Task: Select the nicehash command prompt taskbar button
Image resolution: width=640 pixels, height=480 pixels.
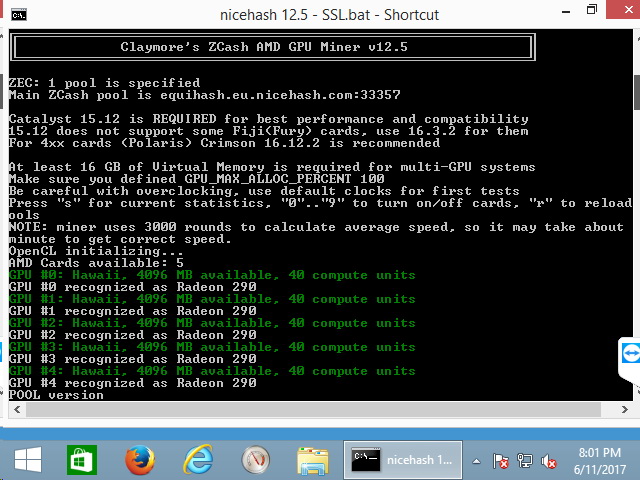Action: [403, 460]
